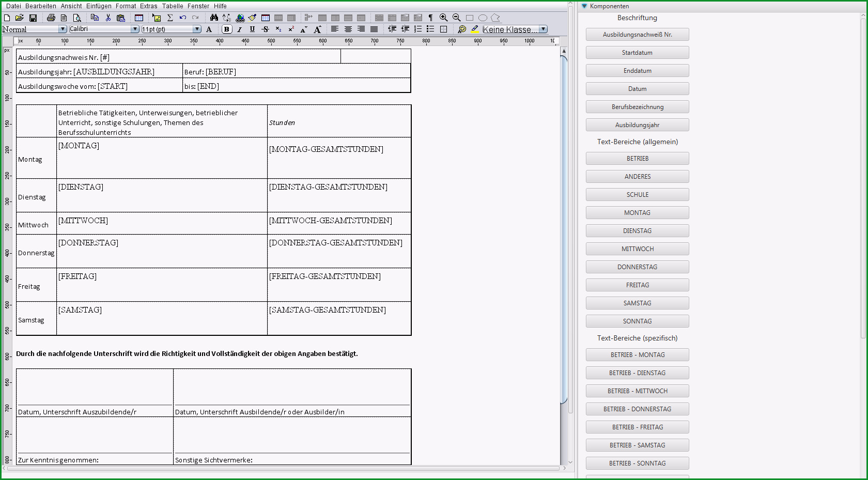Open the Tabelle menu
868x480 pixels.
click(x=173, y=6)
